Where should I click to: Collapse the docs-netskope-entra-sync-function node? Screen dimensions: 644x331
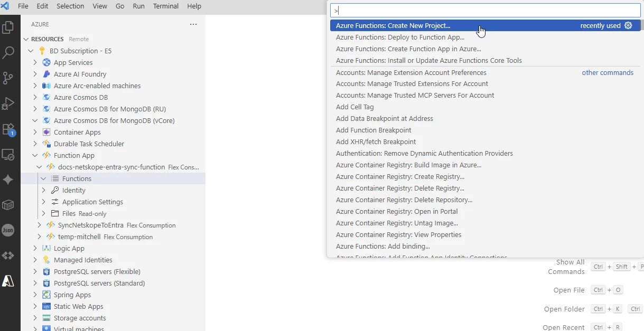pos(39,167)
